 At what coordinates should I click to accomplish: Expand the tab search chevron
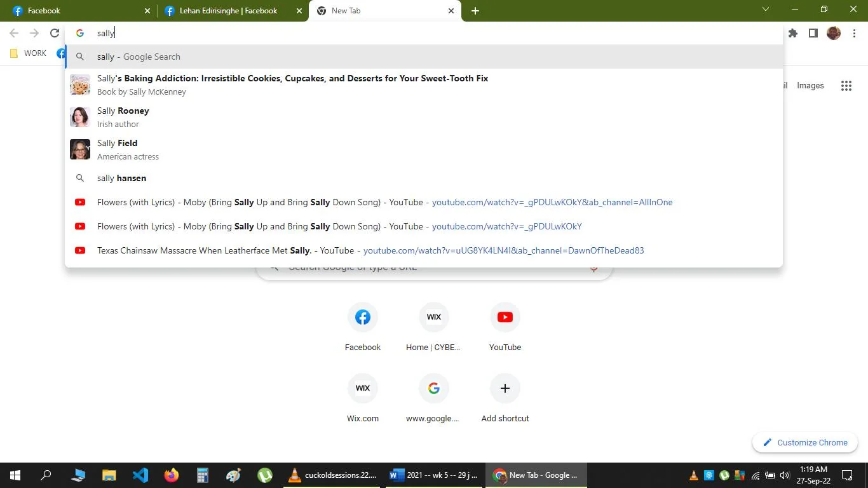[766, 10]
